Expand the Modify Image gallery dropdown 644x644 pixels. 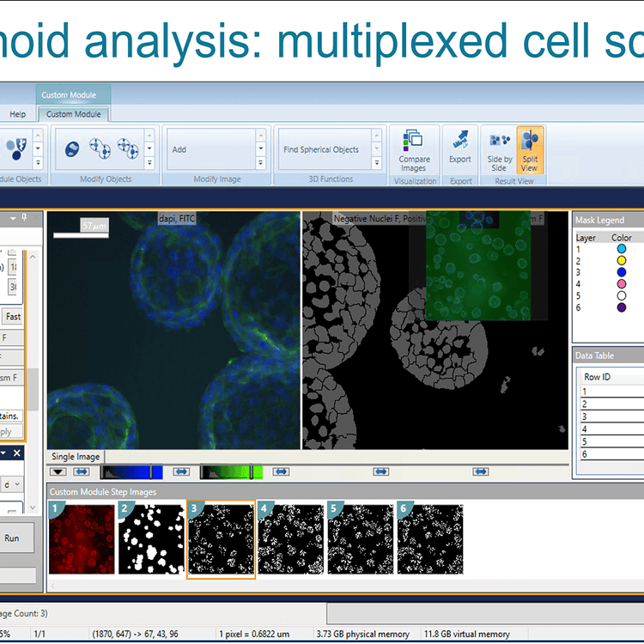(x=260, y=162)
